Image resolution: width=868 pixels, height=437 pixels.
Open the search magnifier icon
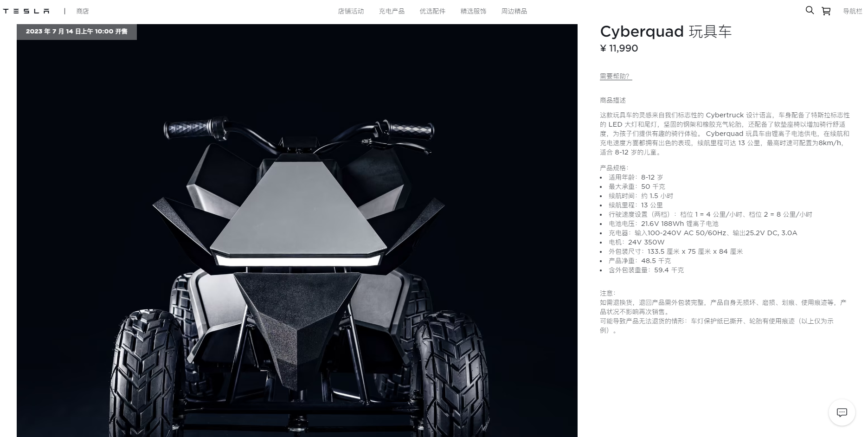click(810, 10)
